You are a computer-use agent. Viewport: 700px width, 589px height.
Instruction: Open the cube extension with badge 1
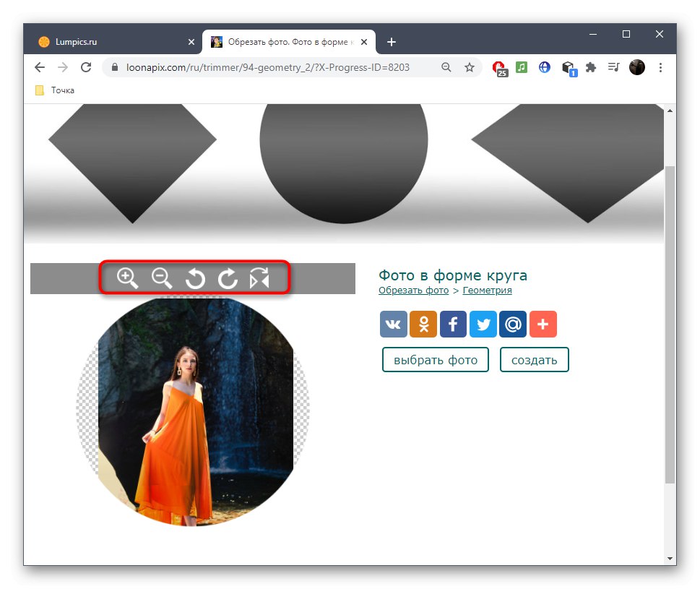569,69
